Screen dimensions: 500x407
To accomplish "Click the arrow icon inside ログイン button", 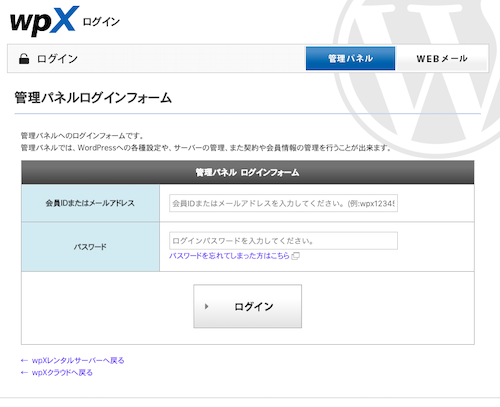I will 206,306.
